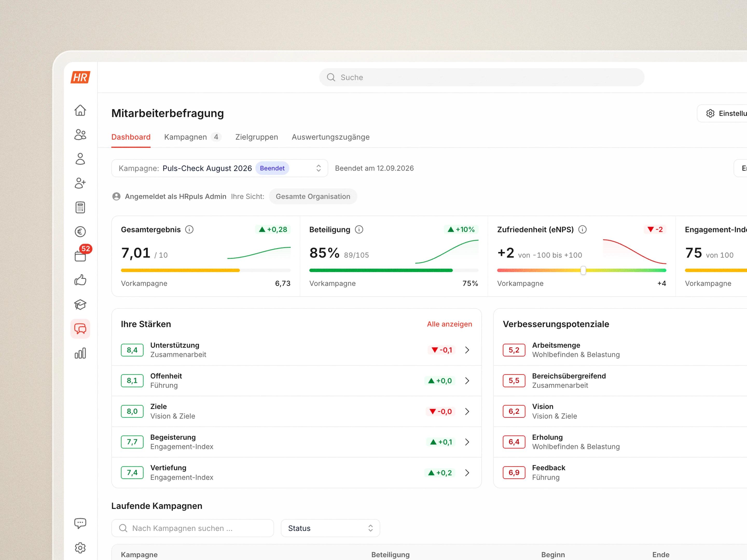Focus the Suche search field
The image size is (747, 560).
pos(482,77)
